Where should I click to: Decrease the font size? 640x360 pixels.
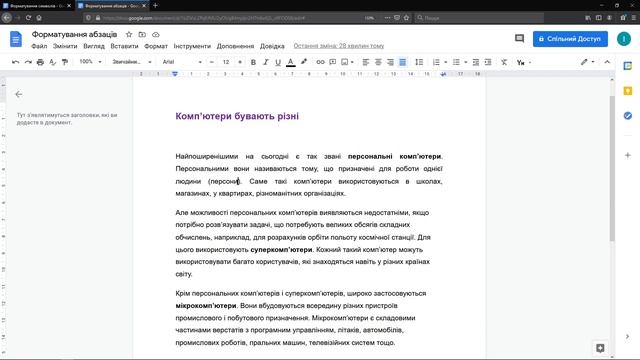click(212, 62)
